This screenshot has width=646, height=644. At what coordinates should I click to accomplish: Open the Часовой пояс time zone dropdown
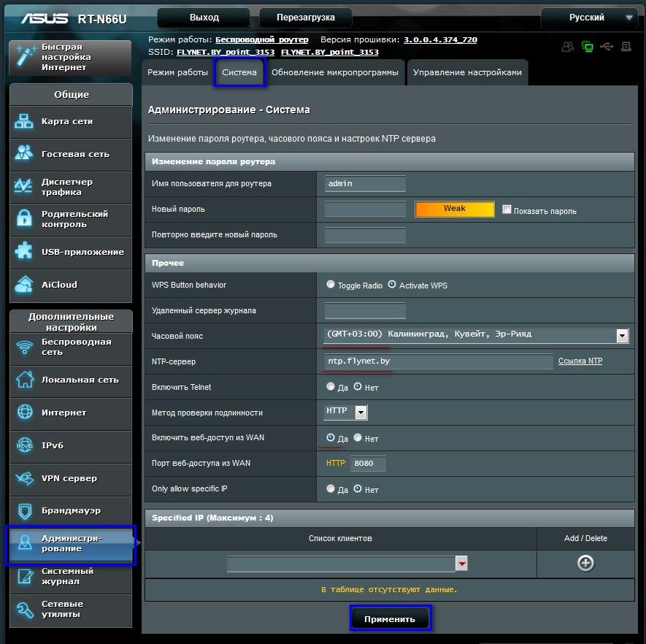pos(476,334)
